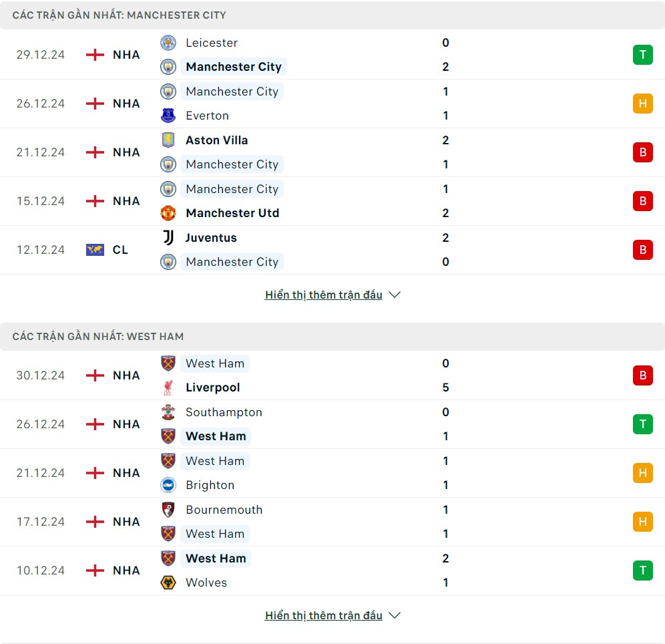Open the West Ham vs Wolves match row
This screenshot has width=665, height=644.
tap(332, 571)
